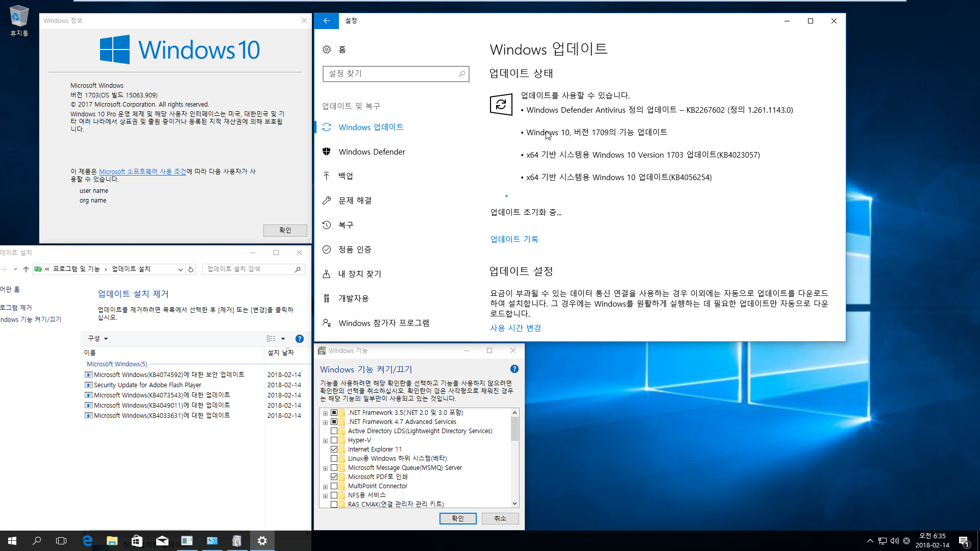Uncheck Internet Explorer 11 checkbox
The width and height of the screenshot is (980, 551).
[334, 449]
